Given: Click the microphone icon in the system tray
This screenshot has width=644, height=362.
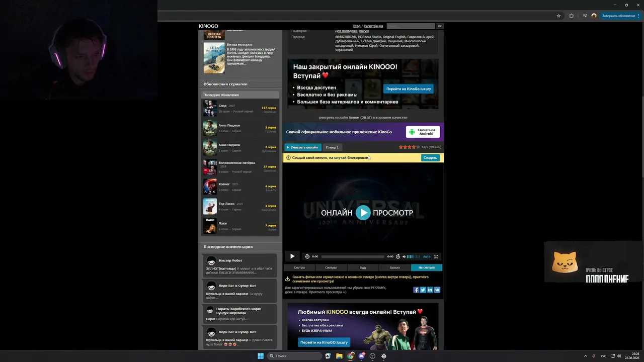Looking at the screenshot, I should 594,356.
